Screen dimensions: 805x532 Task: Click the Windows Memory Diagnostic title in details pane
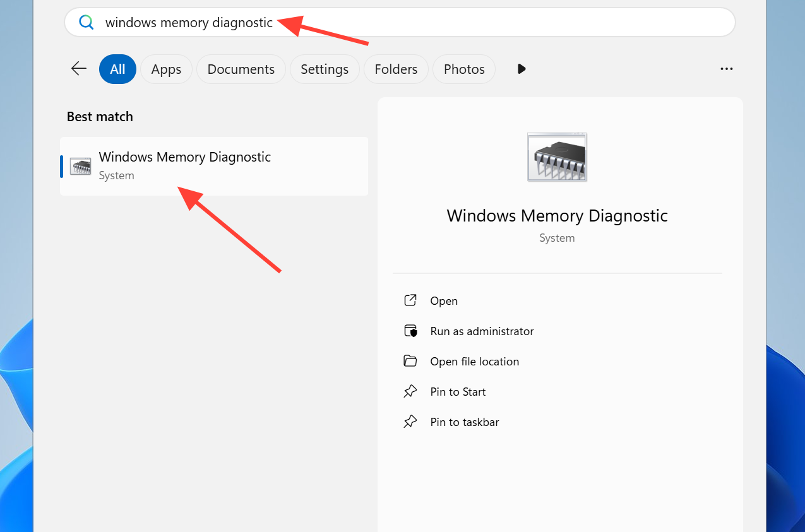tap(557, 216)
